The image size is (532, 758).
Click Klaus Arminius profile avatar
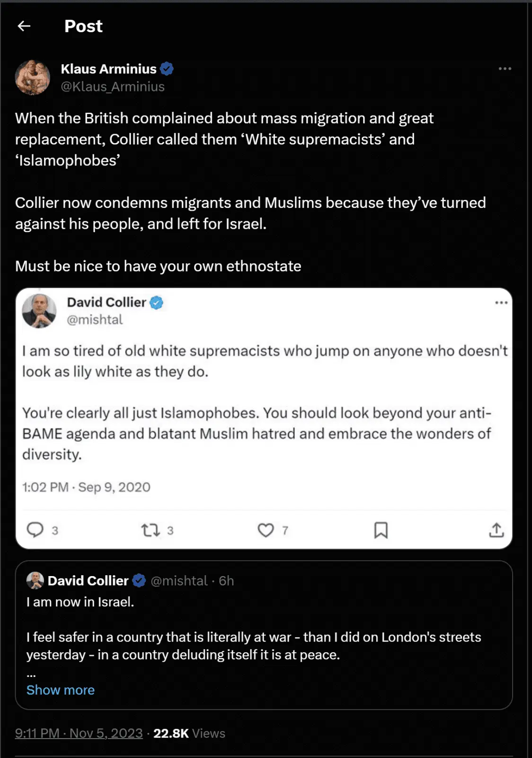click(x=33, y=77)
